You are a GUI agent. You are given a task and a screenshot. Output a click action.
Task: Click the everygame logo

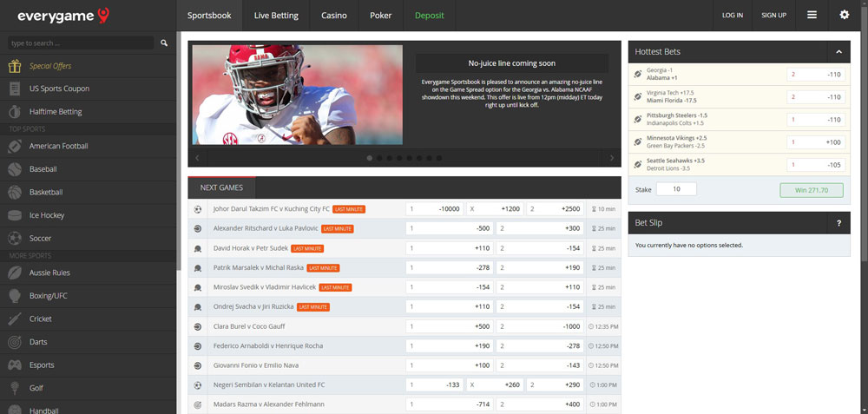coord(63,16)
